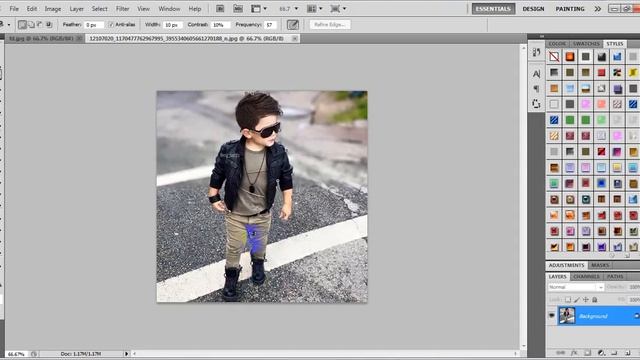Image resolution: width=640 pixels, height=360 pixels.
Task: Open the Layers panel Opacity value box
Action: click(634, 287)
